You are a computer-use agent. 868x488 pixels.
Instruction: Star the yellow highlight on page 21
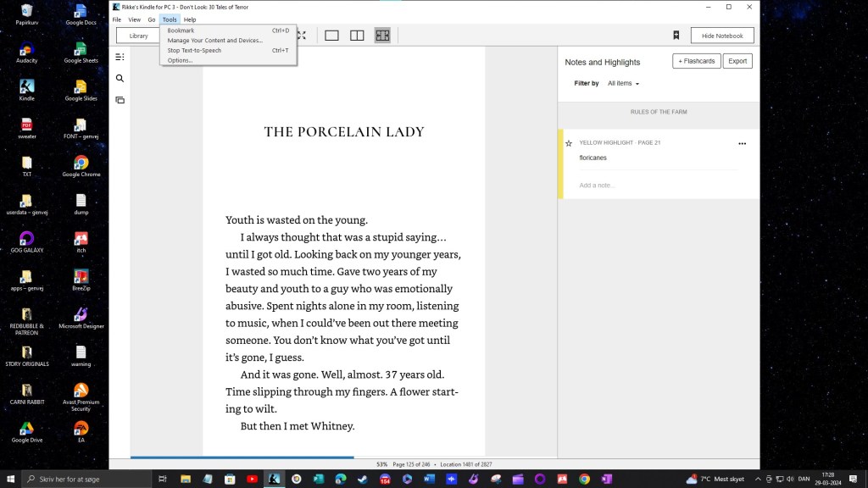(569, 143)
